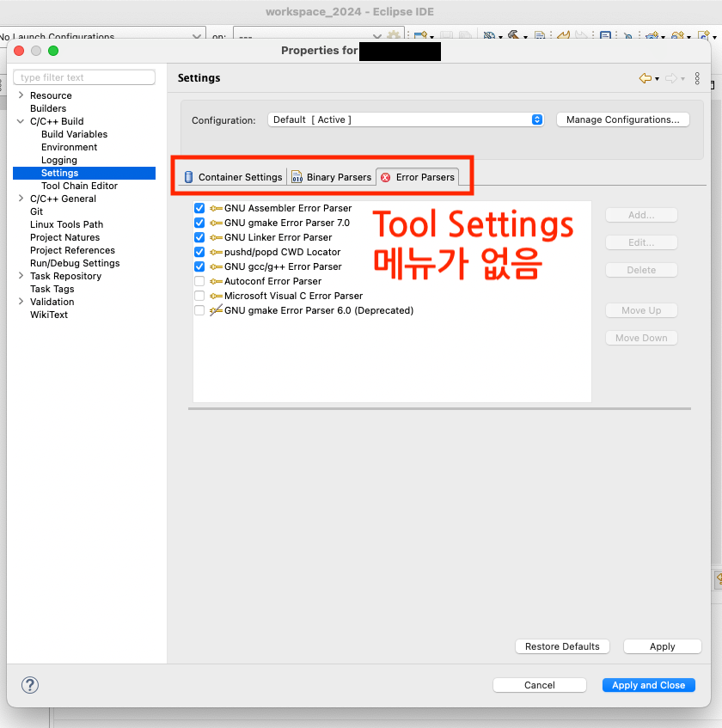Open the help question mark icon
This screenshot has width=722, height=728.
[30, 685]
